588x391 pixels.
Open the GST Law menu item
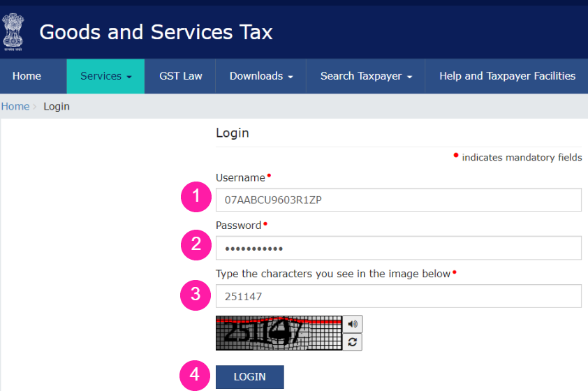180,76
